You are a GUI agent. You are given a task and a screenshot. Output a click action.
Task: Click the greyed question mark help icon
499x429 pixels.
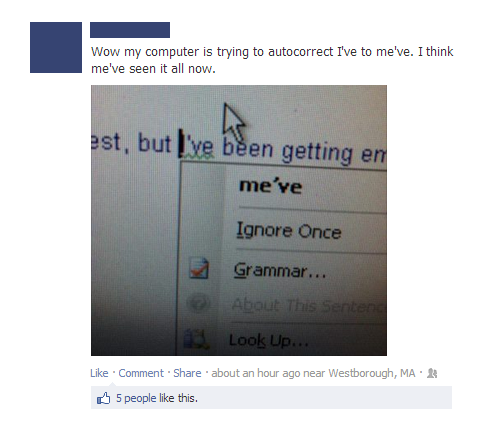click(x=198, y=303)
